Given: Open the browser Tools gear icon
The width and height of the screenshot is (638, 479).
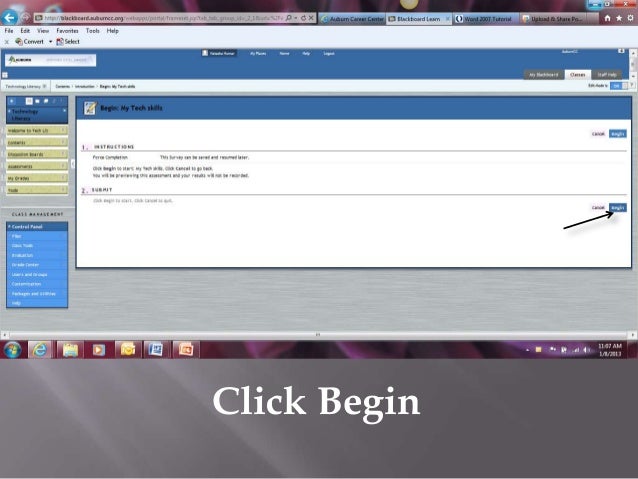Looking at the screenshot, I should [630, 18].
